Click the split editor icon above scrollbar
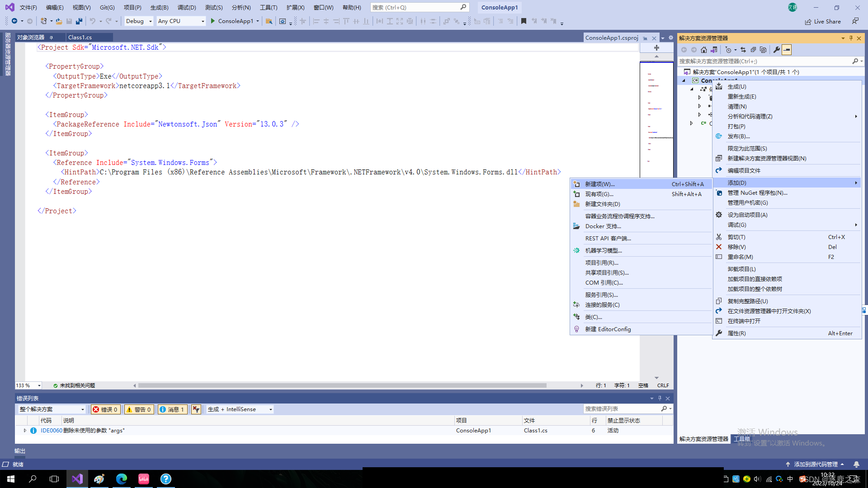The height and width of the screenshot is (488, 868). [656, 47]
